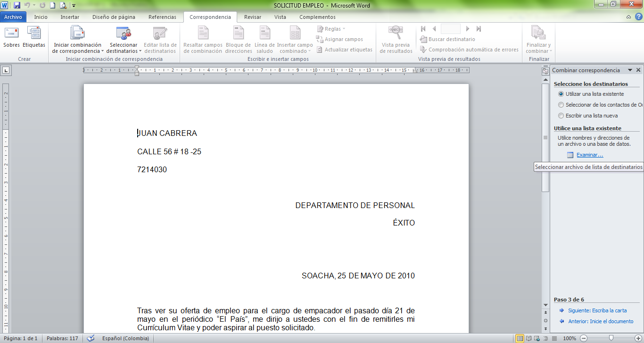
Task: Open Seleccionar destinatarios dropdown
Action: point(124,40)
